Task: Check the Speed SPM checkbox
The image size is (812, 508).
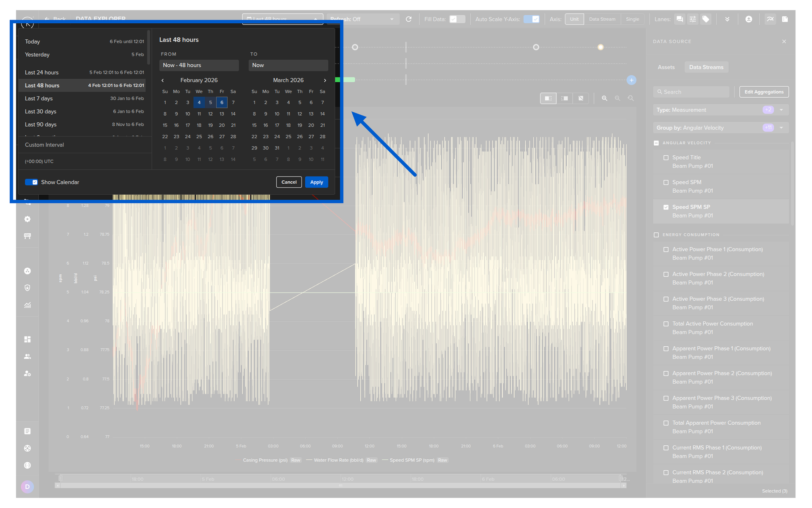Action: coord(666,182)
